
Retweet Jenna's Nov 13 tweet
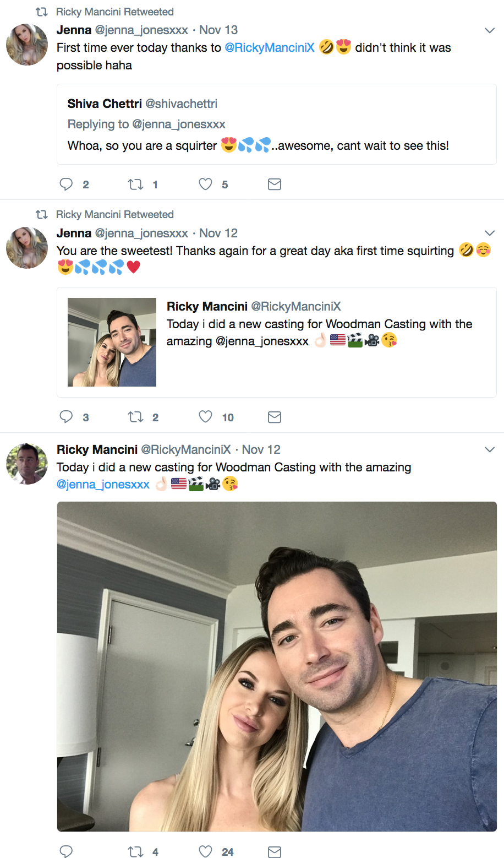pyautogui.click(x=135, y=184)
